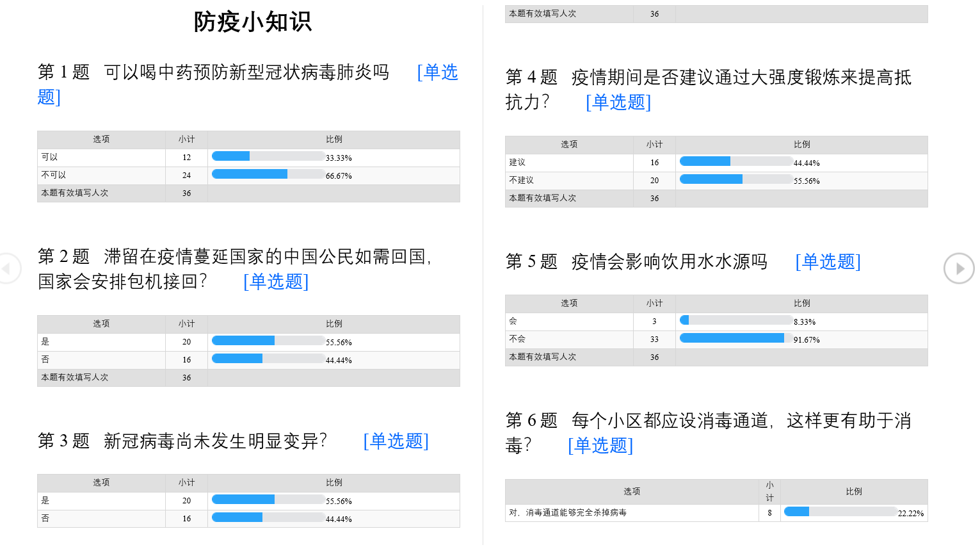Click question 2 heading about 包机接回

[x=234, y=269]
